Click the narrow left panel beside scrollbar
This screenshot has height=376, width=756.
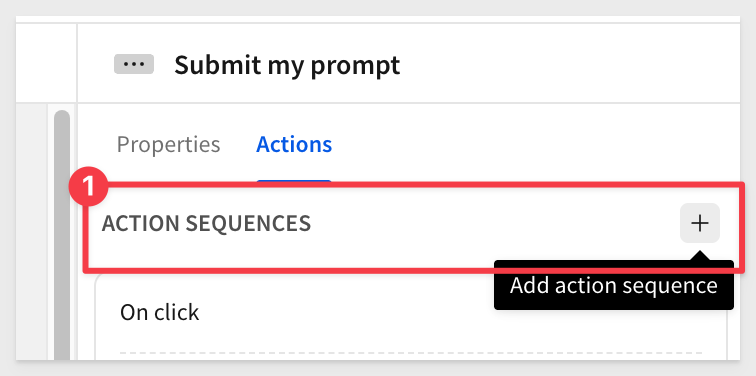[31, 231]
